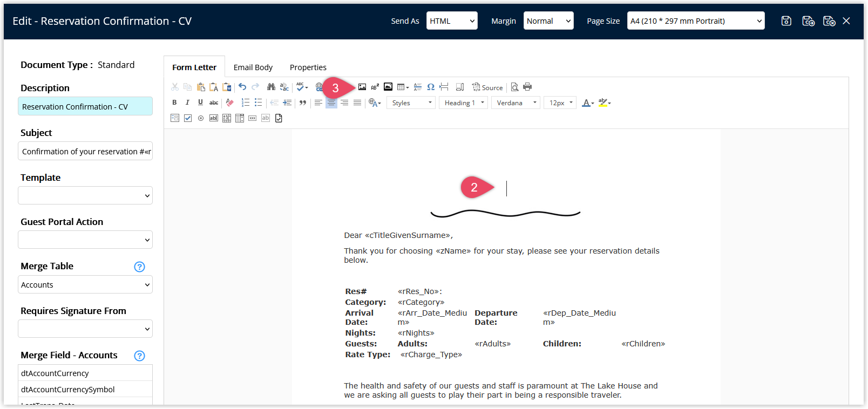Screen dimensions: 868x409
Task: Open the Merge Table dropdown showing Accounts
Action: tap(85, 284)
